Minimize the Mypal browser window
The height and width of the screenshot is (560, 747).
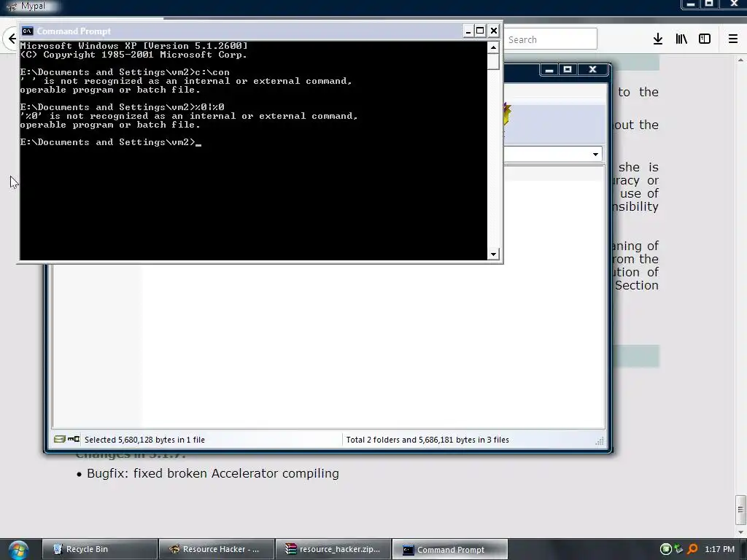click(691, 4)
